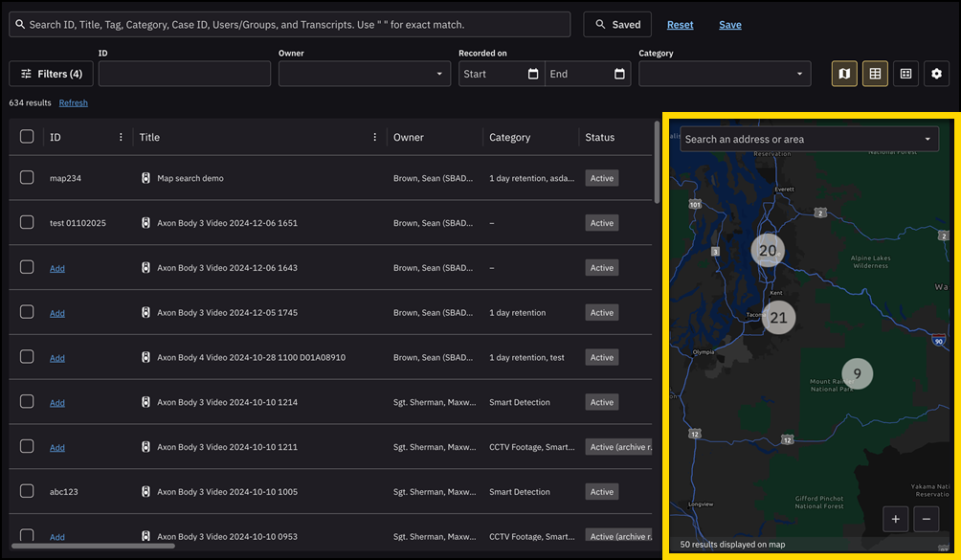Open the Start date calendar picker
This screenshot has width=961, height=560.
(x=533, y=74)
